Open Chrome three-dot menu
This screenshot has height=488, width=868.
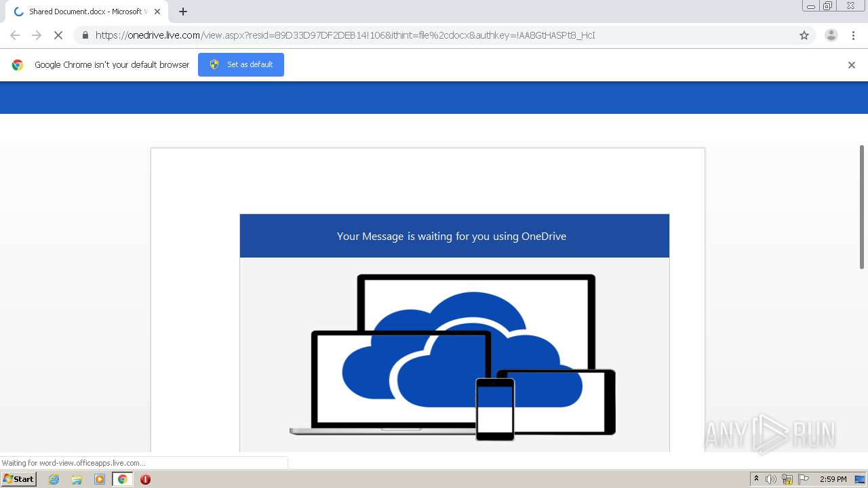click(x=854, y=35)
